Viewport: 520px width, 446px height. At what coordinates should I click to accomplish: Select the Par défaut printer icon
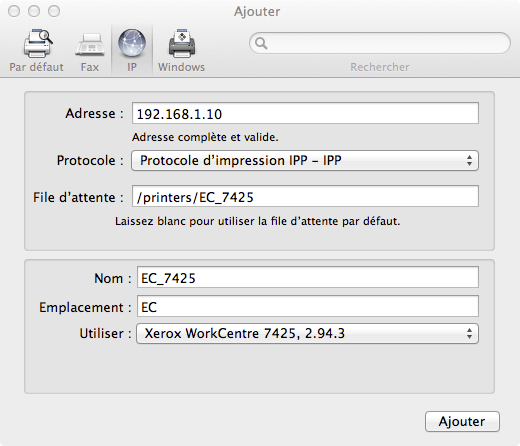(x=38, y=43)
